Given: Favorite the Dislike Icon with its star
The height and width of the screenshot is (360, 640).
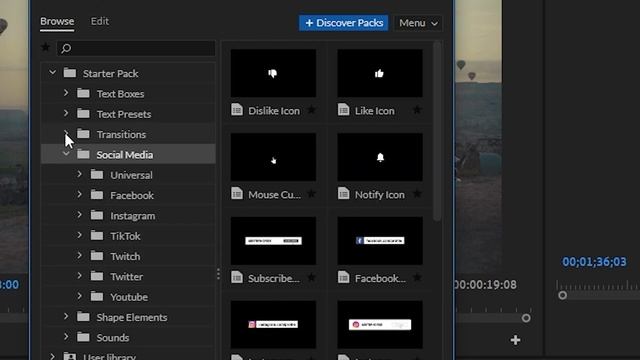Looking at the screenshot, I should [311, 110].
